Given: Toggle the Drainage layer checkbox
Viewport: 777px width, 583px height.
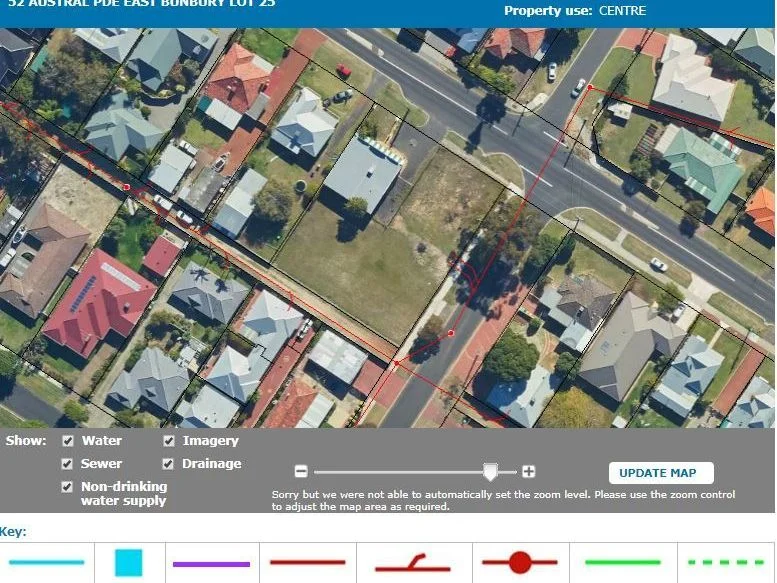Looking at the screenshot, I should click(x=169, y=464).
